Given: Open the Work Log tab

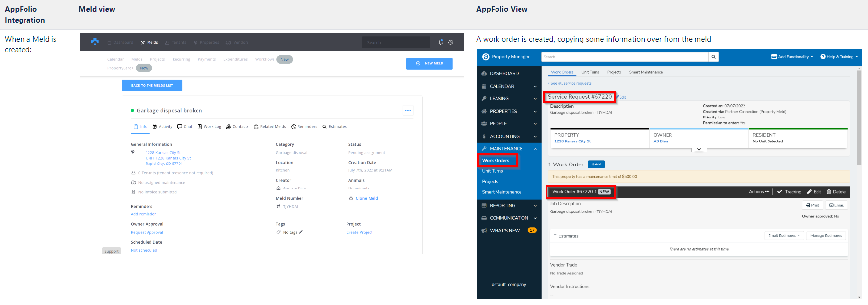Looking at the screenshot, I should (x=209, y=127).
